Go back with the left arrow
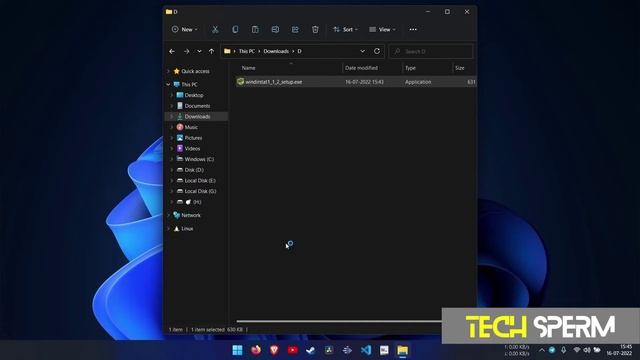This screenshot has width=640, height=360. click(x=172, y=51)
